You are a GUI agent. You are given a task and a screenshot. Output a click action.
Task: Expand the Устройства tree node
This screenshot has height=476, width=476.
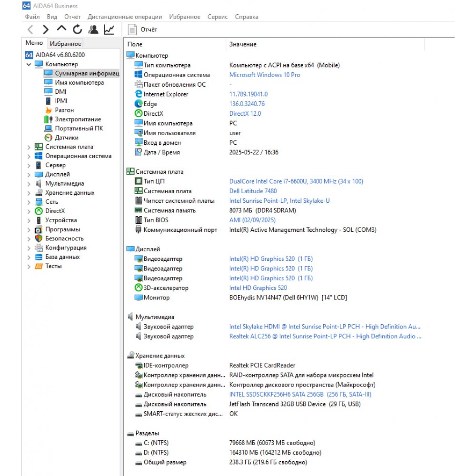coord(29,221)
